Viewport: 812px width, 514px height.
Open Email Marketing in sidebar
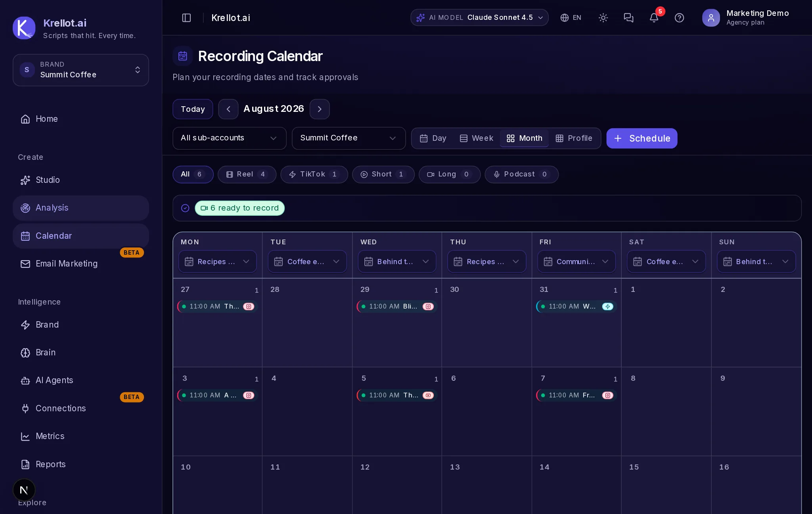[x=81, y=264]
